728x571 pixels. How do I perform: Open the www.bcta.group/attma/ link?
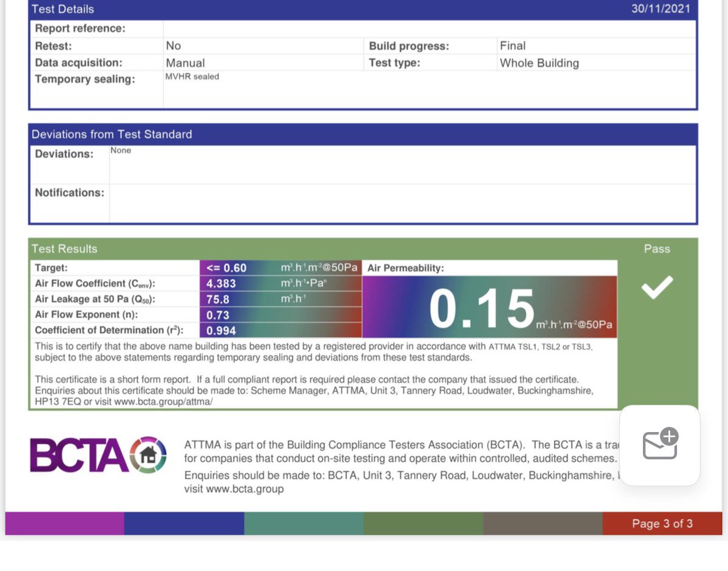[x=164, y=402]
